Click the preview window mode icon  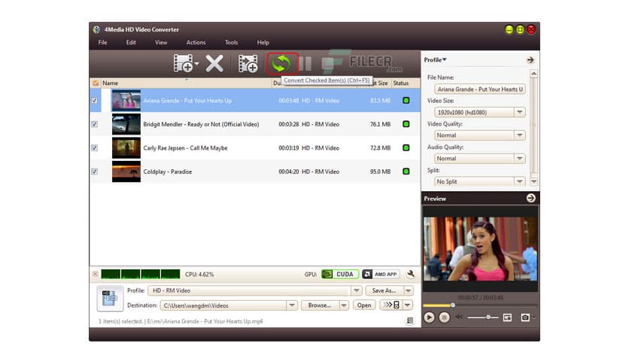(507, 317)
